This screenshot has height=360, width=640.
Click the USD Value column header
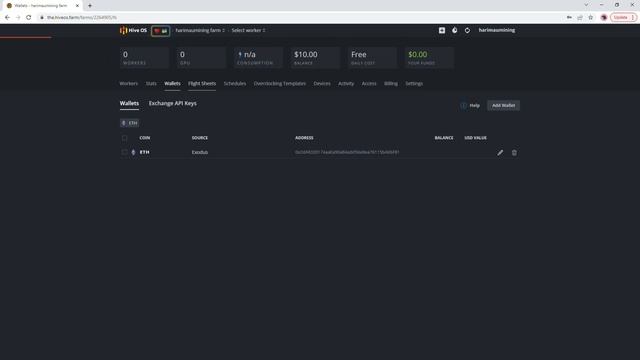tap(476, 138)
